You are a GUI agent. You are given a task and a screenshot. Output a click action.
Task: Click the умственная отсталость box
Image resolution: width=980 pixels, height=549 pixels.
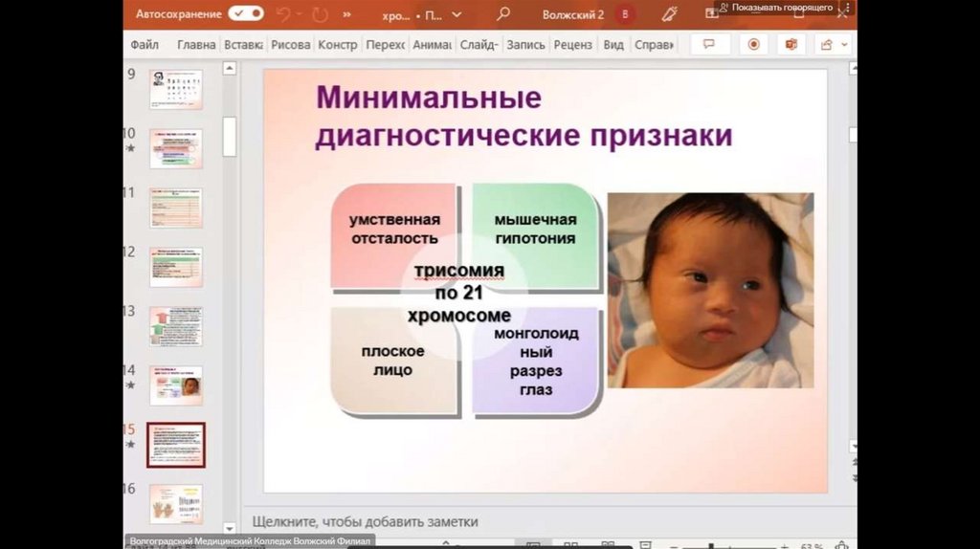click(394, 236)
